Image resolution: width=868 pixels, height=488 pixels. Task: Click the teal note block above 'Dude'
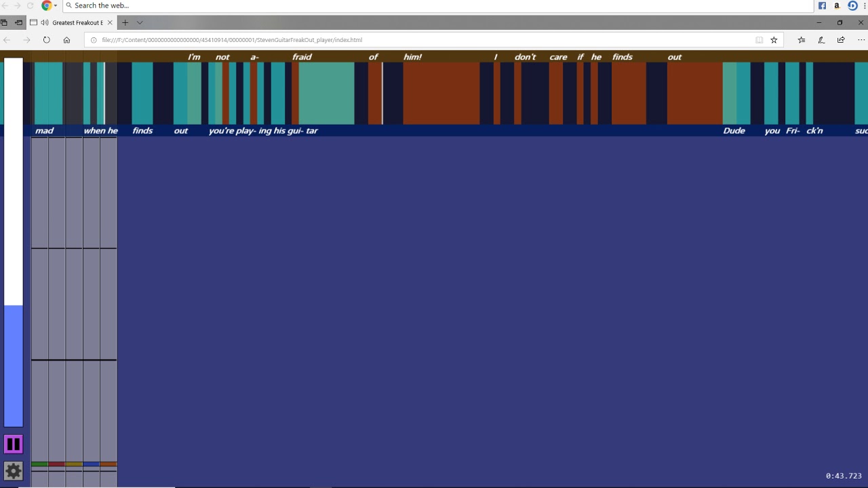click(736, 94)
